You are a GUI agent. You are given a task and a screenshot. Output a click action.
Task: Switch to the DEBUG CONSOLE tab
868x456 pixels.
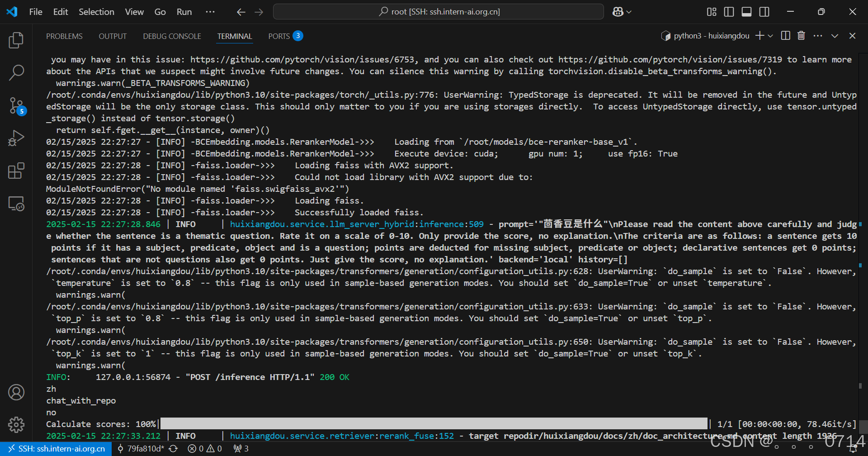[172, 36]
